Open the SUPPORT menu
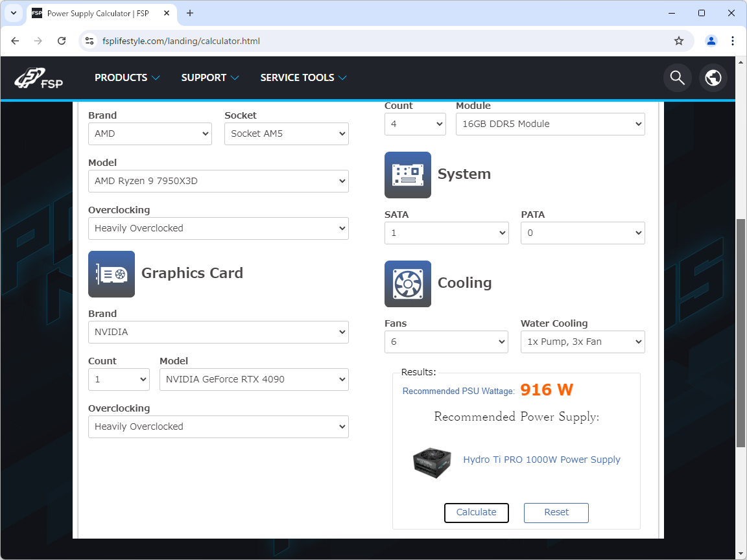Screen dimensions: 747x560 210,78
